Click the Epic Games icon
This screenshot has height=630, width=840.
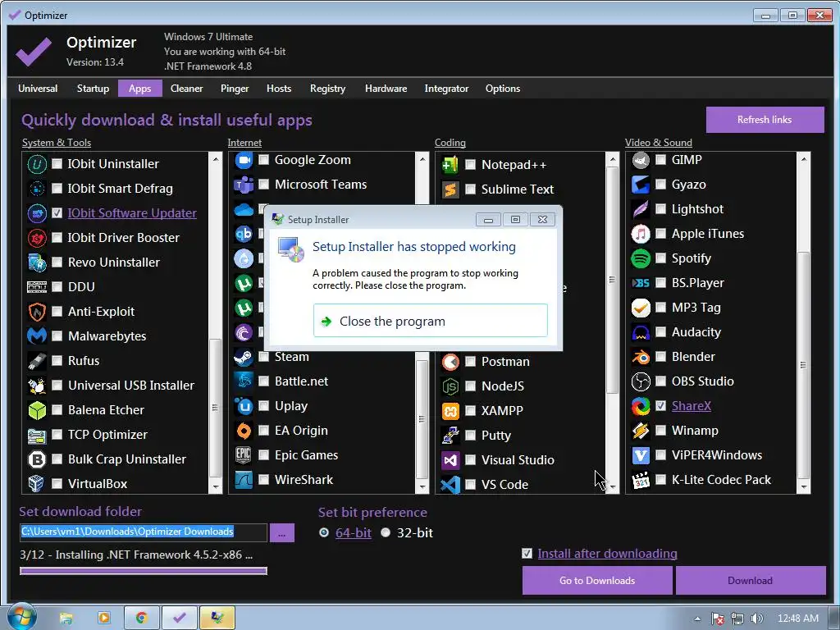244,455
